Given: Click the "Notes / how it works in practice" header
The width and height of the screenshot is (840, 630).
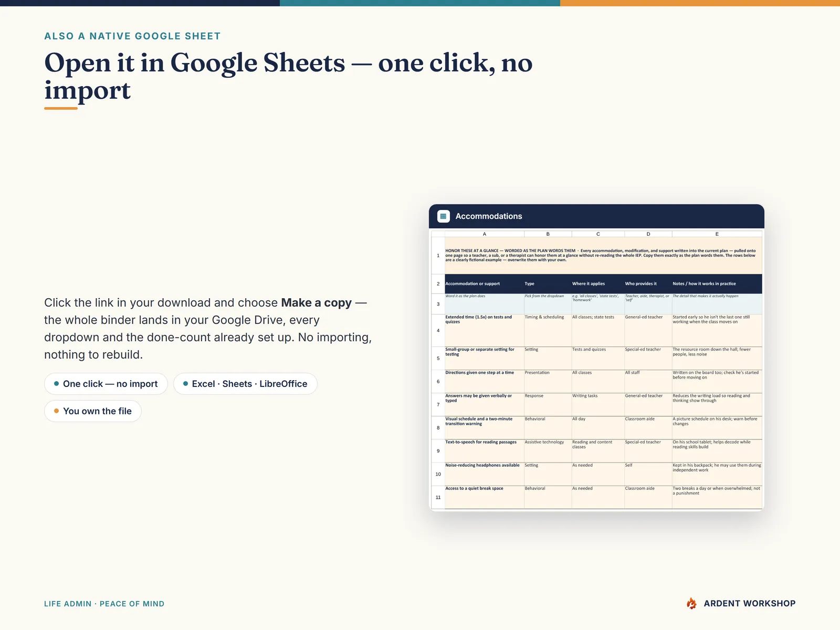Looking at the screenshot, I should click(717, 284).
